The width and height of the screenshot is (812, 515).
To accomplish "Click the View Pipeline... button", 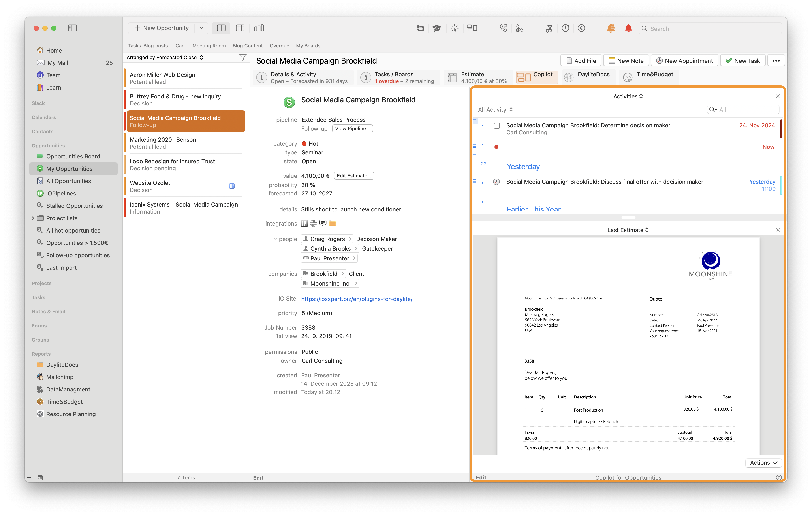I will coord(352,128).
